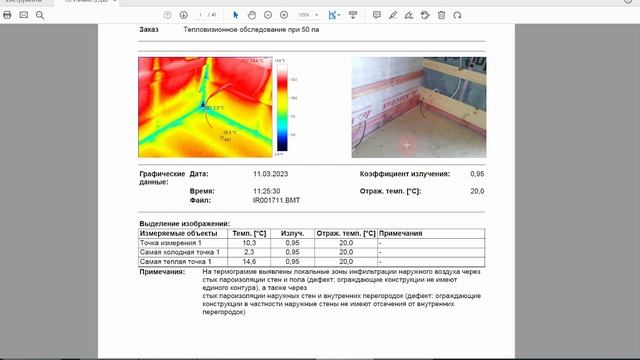This screenshot has height=360, width=640.
Task: Click the Send by email envelope icon
Action: (24, 15)
